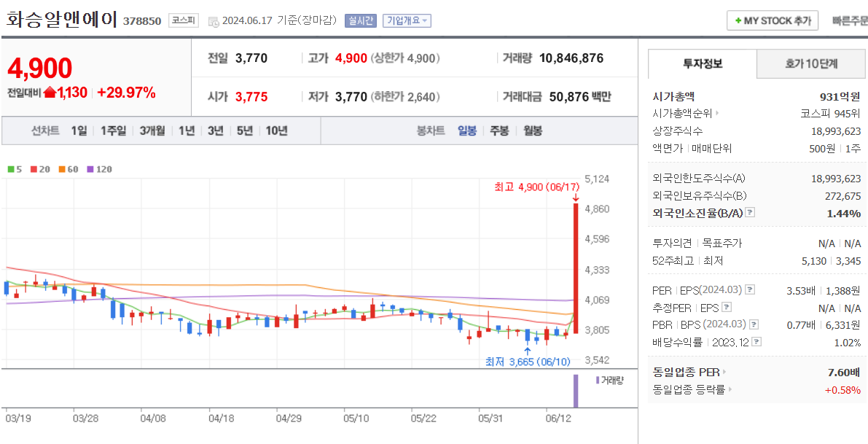Image resolution: width=868 pixels, height=444 pixels.
Task: Expand the 시가총액순위 arrow link
Action: (717, 114)
